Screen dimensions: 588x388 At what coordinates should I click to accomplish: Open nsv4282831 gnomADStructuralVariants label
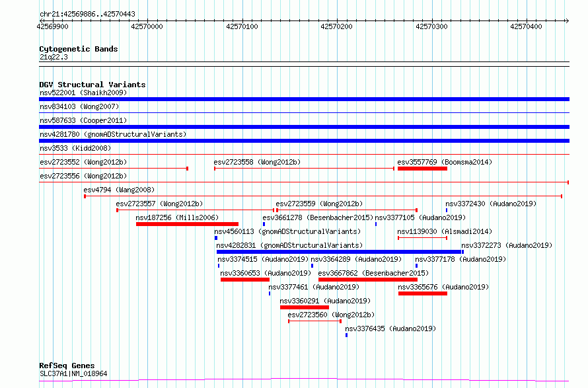(289, 245)
